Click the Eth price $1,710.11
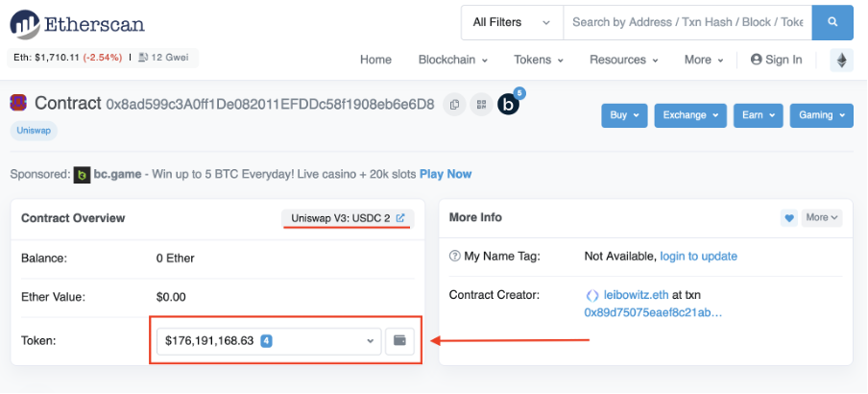868x394 pixels. pos(57,57)
